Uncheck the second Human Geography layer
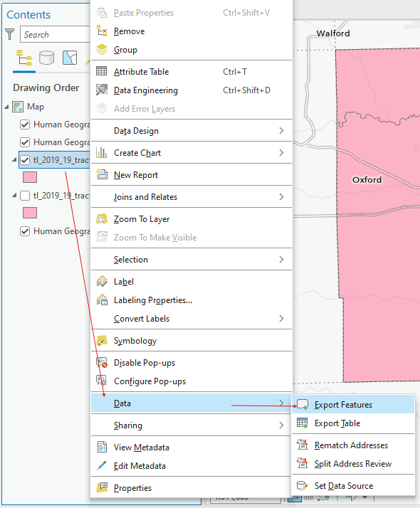 (x=25, y=142)
